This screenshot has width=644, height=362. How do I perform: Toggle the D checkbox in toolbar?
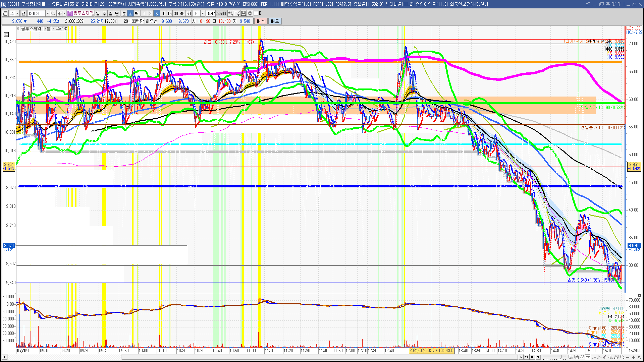click(256, 13)
